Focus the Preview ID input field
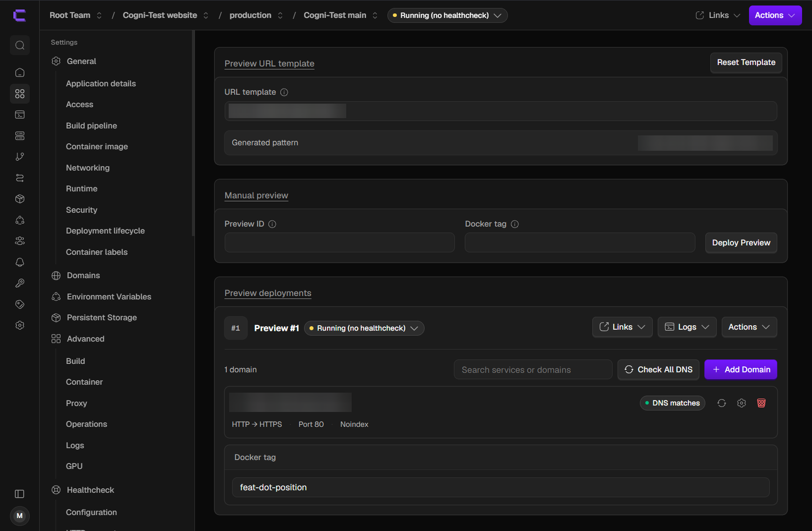 (340, 243)
